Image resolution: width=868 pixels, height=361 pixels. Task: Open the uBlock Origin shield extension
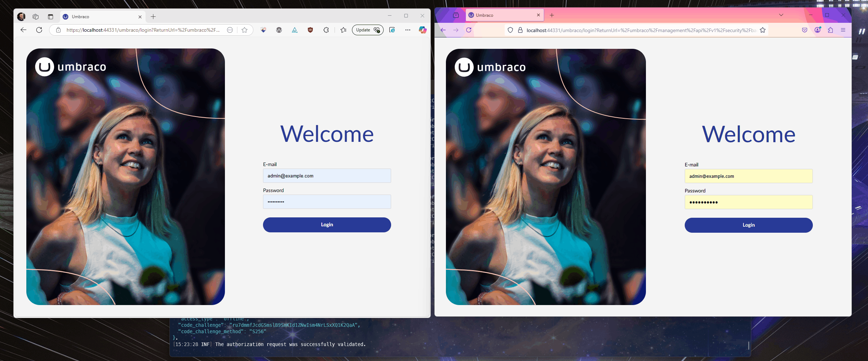[310, 30]
